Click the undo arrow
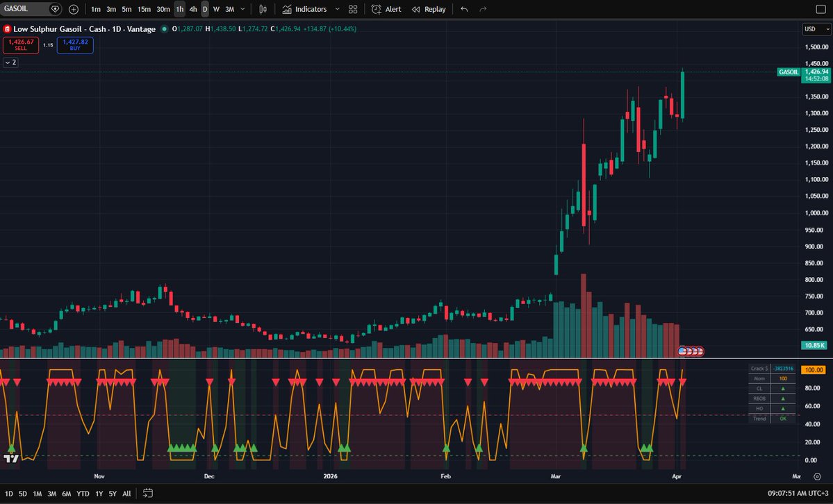Screen dimensions: 833x504 (464, 9)
